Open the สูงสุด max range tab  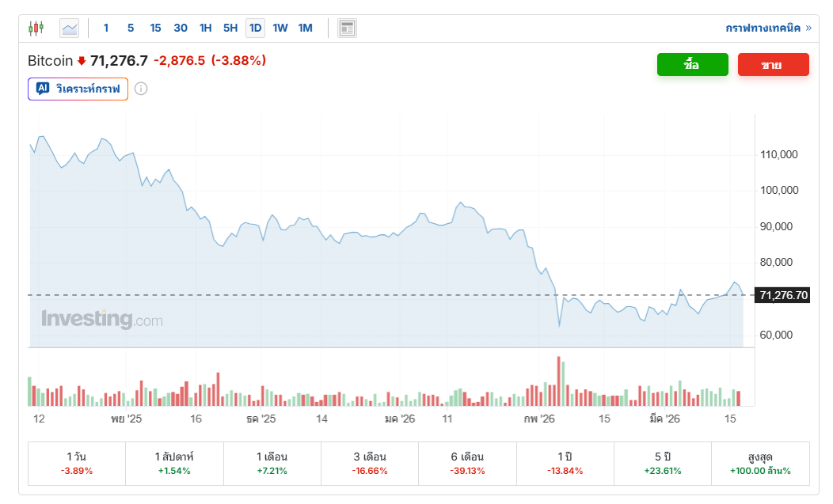click(760, 464)
